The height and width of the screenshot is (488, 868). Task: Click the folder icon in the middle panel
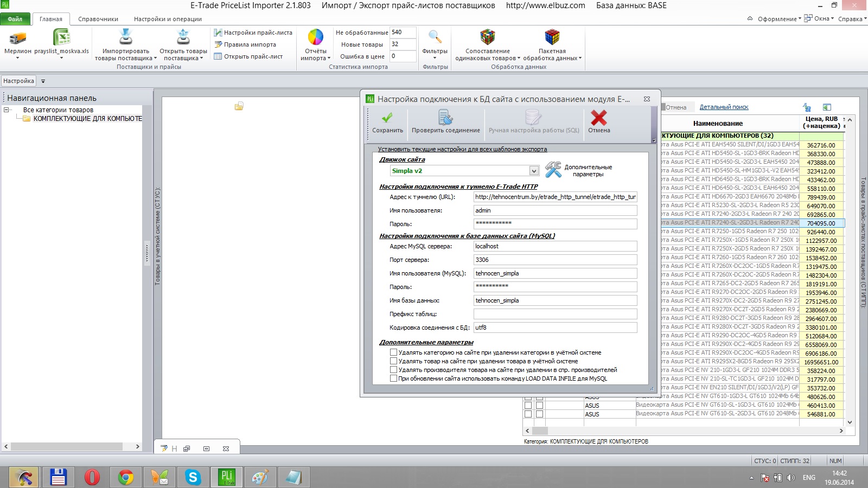click(x=239, y=106)
